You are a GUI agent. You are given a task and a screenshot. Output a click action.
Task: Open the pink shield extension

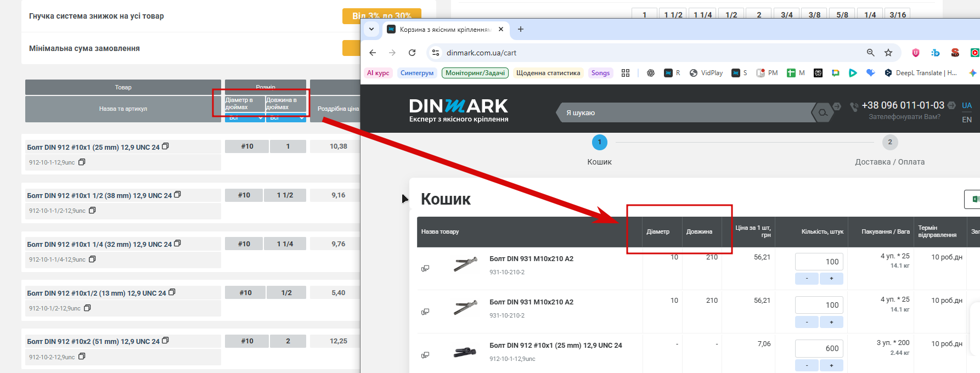pos(916,53)
